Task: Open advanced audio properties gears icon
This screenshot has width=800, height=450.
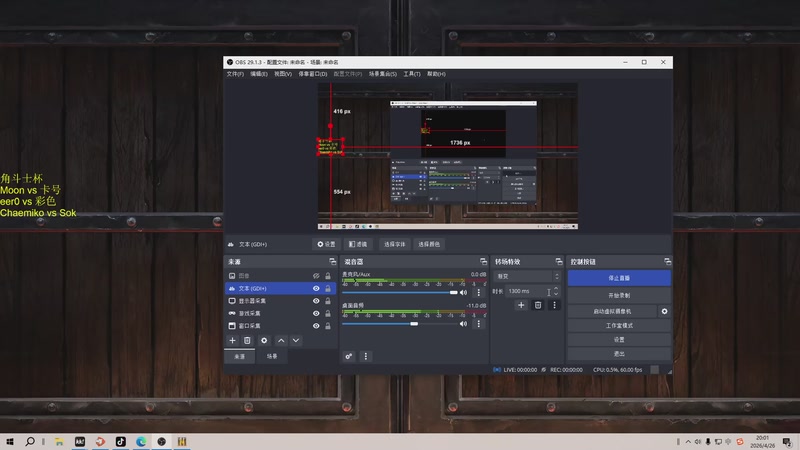Action: click(348, 356)
